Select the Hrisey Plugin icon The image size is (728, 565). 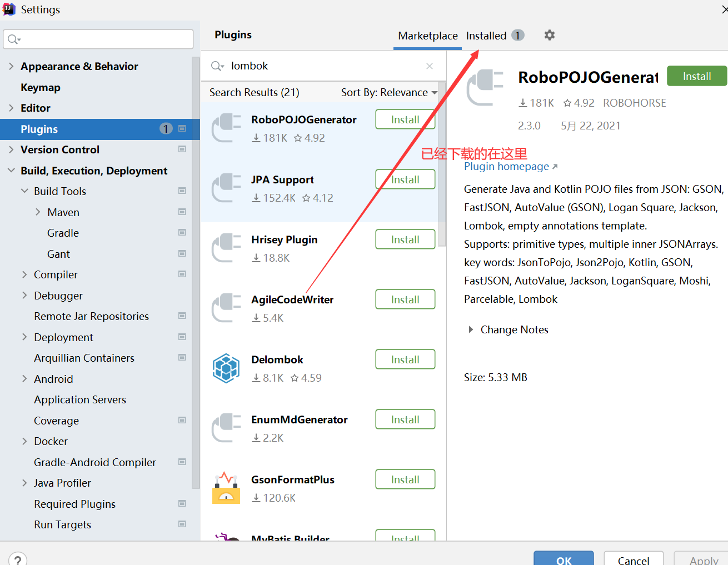point(226,248)
